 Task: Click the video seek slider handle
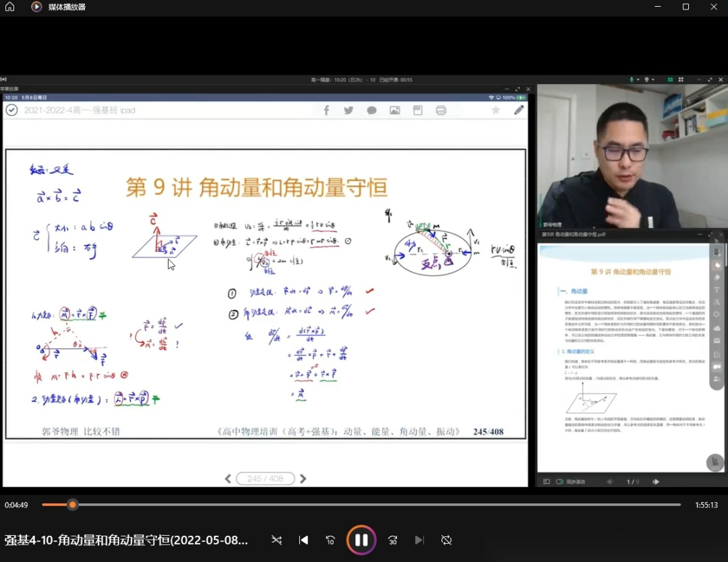tap(72, 505)
